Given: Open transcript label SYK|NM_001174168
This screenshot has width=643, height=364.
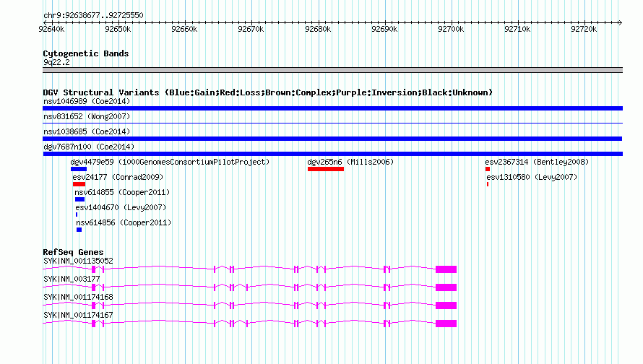Looking at the screenshot, I should (x=78, y=297).
